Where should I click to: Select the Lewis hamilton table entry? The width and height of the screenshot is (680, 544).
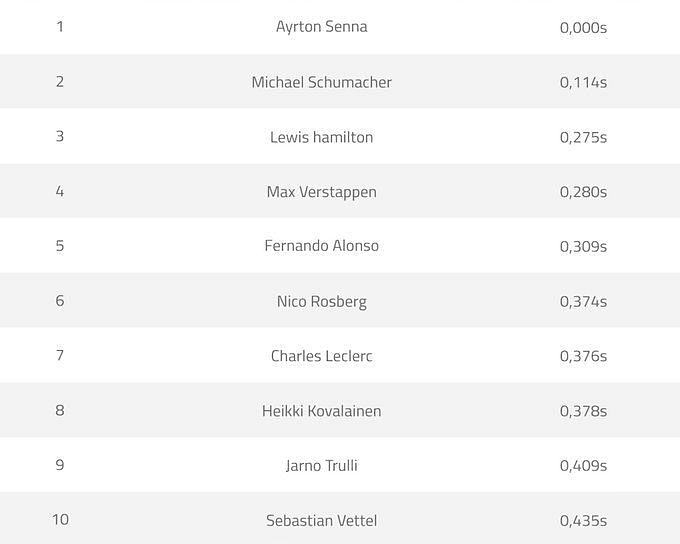[x=322, y=137]
